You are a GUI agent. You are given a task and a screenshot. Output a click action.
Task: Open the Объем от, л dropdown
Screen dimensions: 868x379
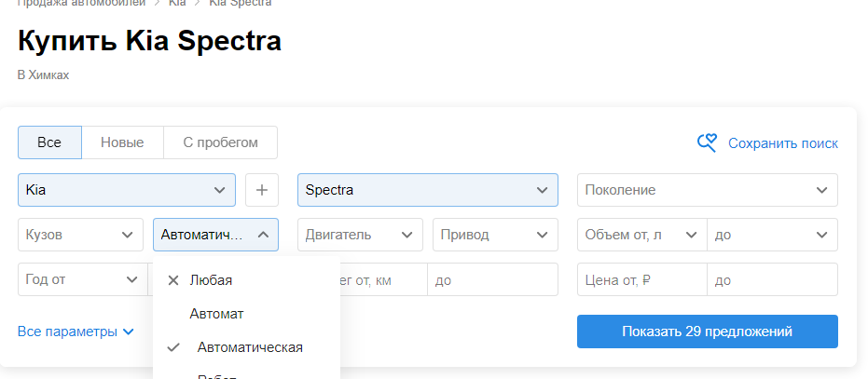[642, 235]
